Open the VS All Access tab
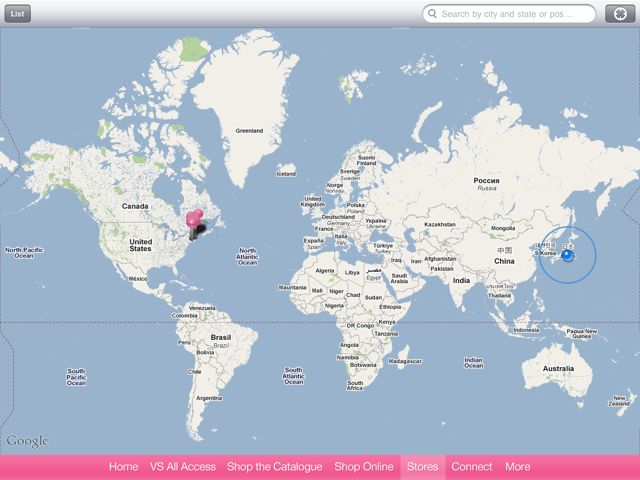The width and height of the screenshot is (640, 480). click(182, 467)
